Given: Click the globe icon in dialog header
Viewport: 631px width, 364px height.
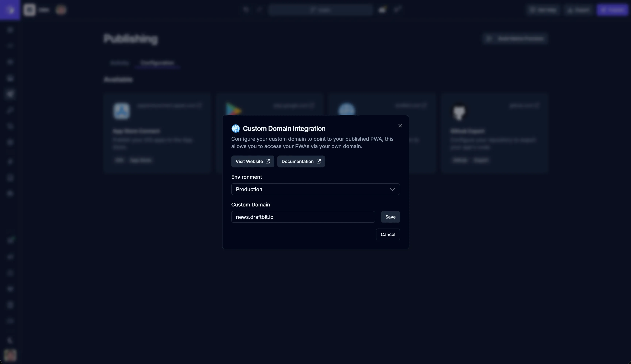Looking at the screenshot, I should point(235,129).
